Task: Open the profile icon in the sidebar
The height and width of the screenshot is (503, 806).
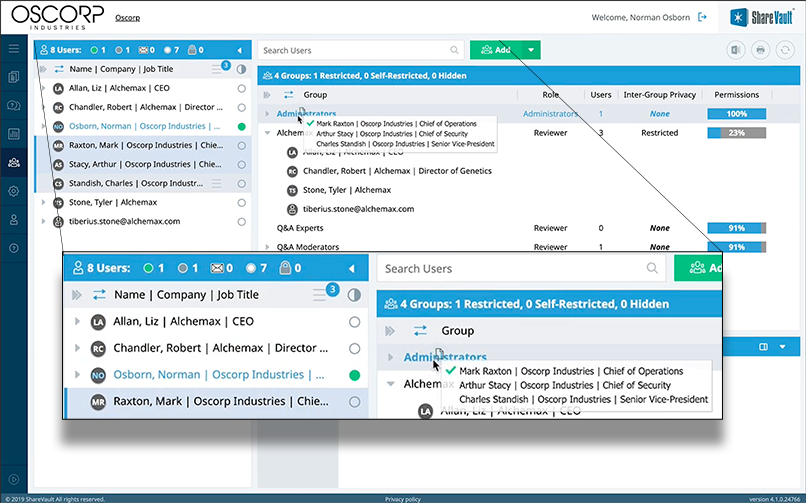Action: [14, 220]
